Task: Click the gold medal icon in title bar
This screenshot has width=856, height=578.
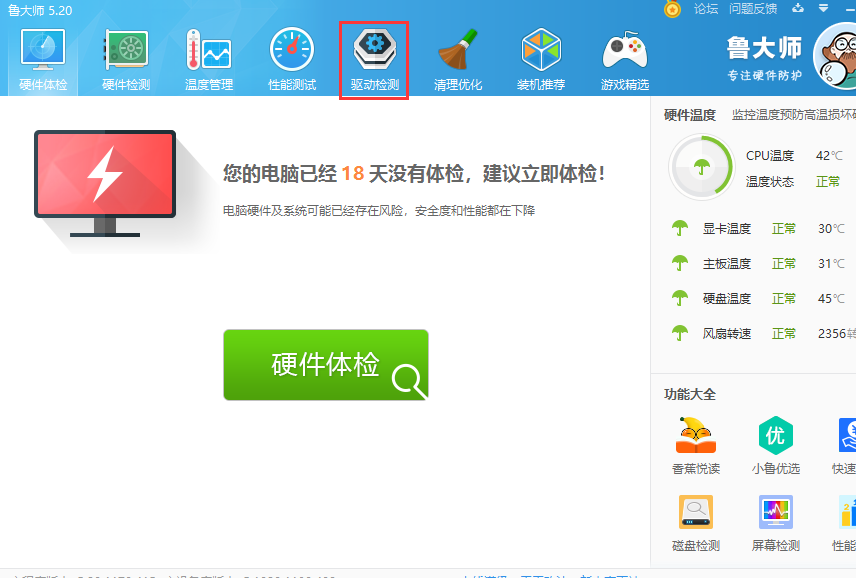Action: pyautogui.click(x=673, y=9)
